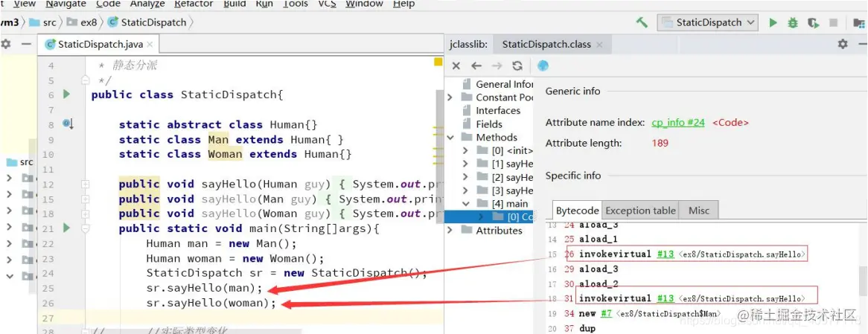This screenshot has width=868, height=334.
Task: Follow cp_info #24 link
Action: [x=679, y=123]
